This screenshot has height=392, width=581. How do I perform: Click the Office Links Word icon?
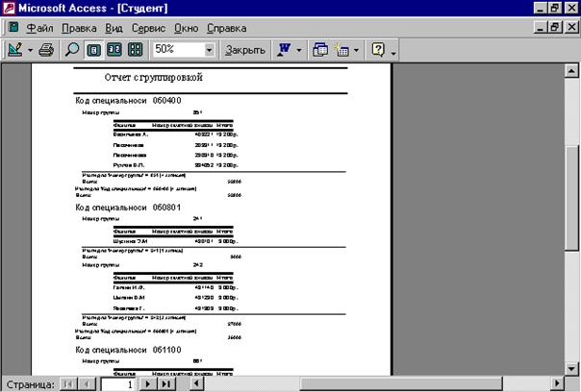click(284, 49)
